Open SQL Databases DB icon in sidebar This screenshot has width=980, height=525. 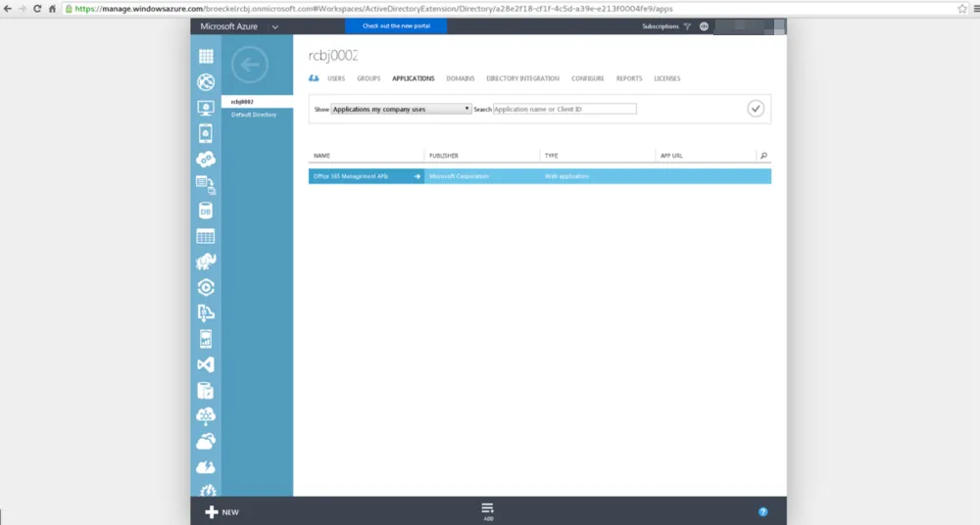pos(206,211)
